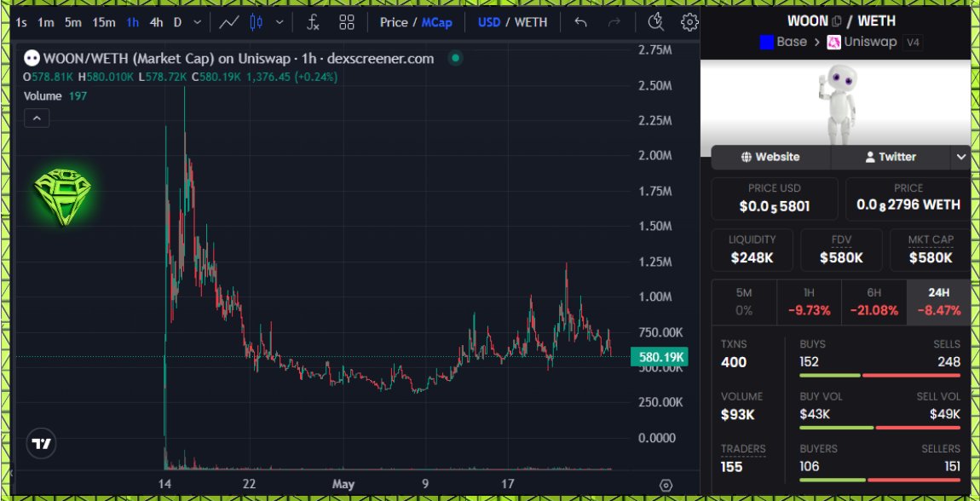Select the 24H stats tab

click(x=939, y=302)
